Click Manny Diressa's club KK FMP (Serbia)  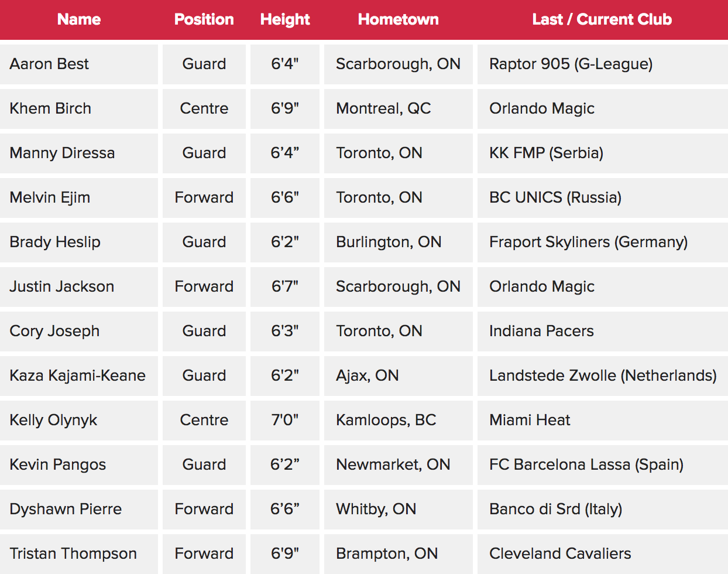603,153
